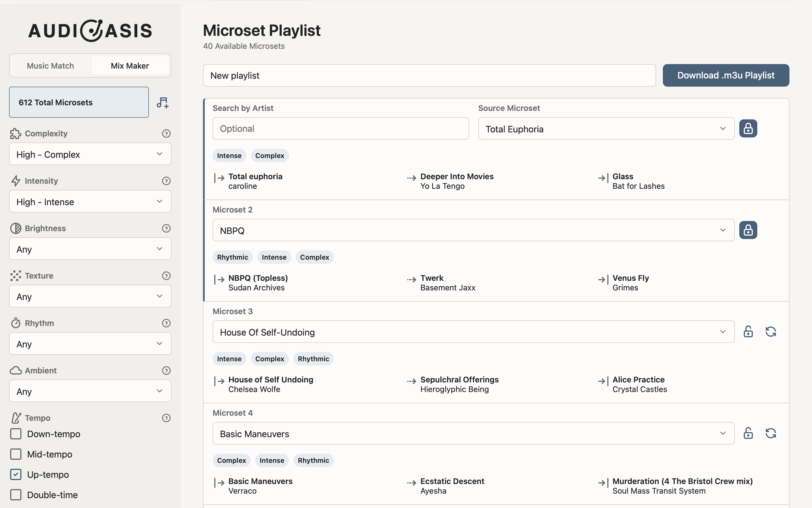The height and width of the screenshot is (508, 812).
Task: Open Rhythm help question mark
Action: click(x=166, y=323)
